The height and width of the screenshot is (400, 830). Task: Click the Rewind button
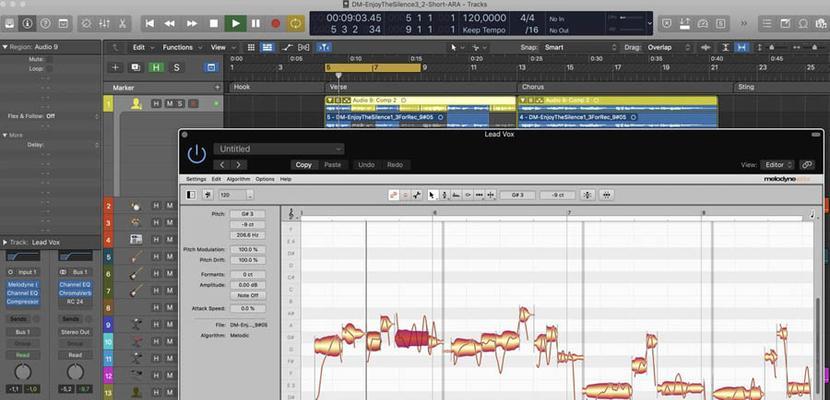click(170, 23)
